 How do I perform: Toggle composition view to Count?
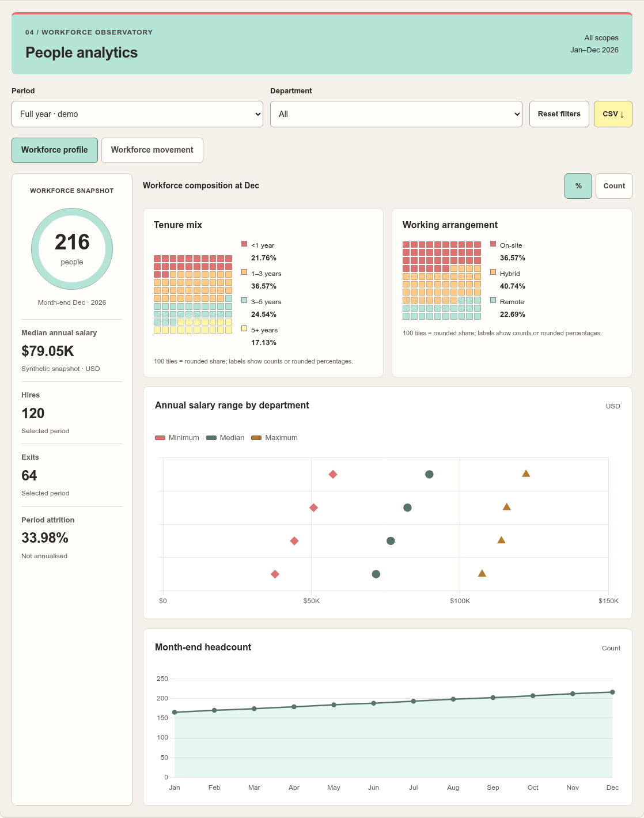tap(614, 186)
